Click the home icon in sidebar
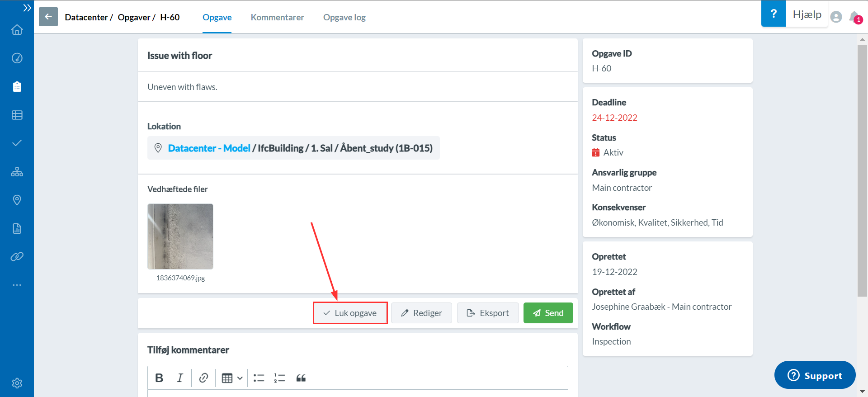This screenshot has height=397, width=868. tap(17, 30)
